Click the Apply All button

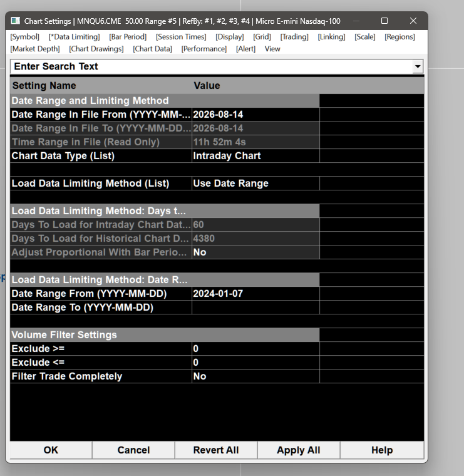pos(299,450)
